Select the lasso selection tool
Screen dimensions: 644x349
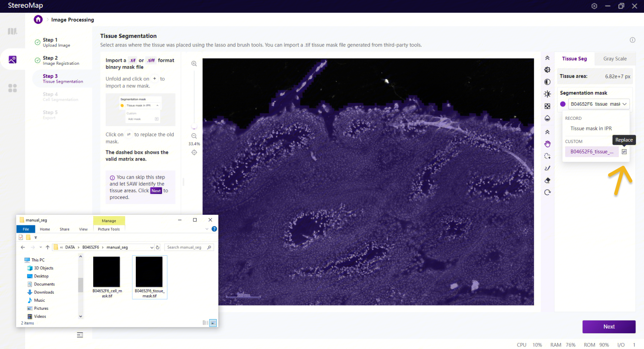point(547,156)
